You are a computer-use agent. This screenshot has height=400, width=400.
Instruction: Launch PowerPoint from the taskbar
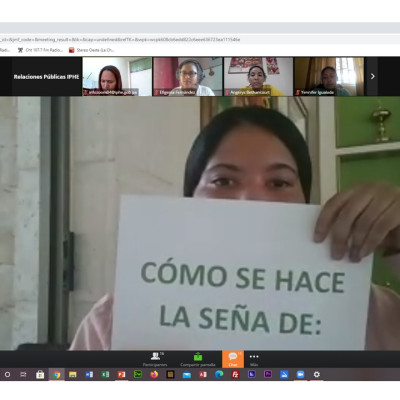click(121, 375)
